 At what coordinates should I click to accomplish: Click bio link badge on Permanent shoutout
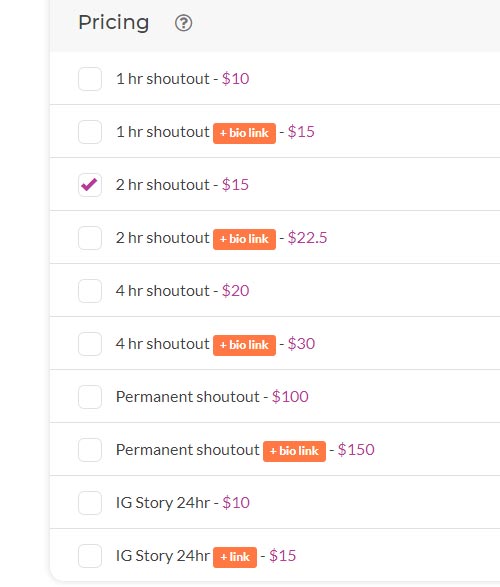tap(294, 451)
